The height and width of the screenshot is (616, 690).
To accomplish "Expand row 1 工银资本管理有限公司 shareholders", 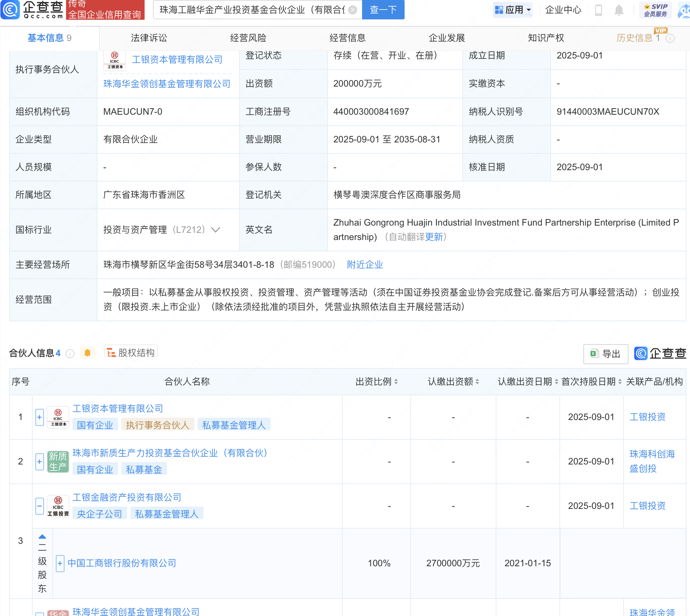I will pyautogui.click(x=39, y=417).
